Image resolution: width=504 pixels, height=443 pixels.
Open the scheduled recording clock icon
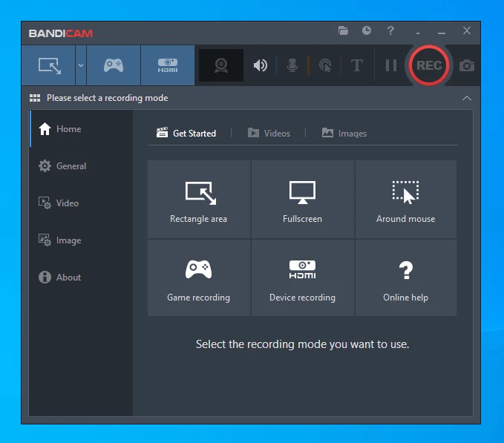click(367, 30)
